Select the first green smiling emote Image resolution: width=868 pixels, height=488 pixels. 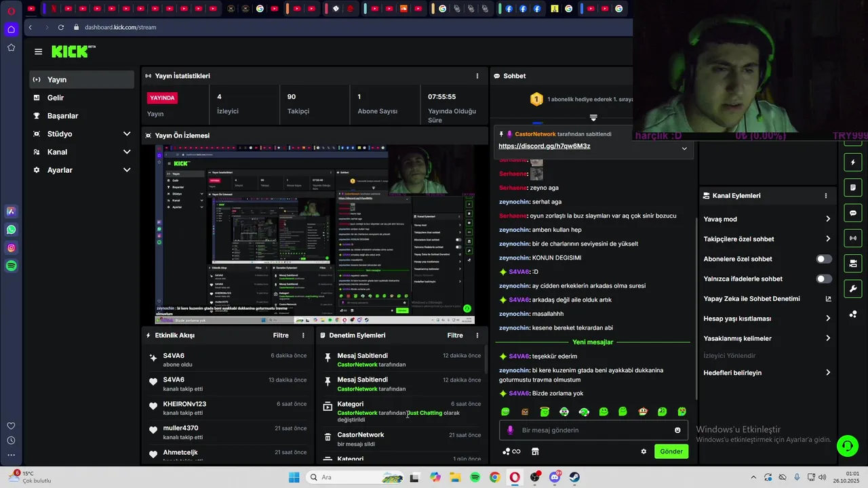click(x=505, y=411)
